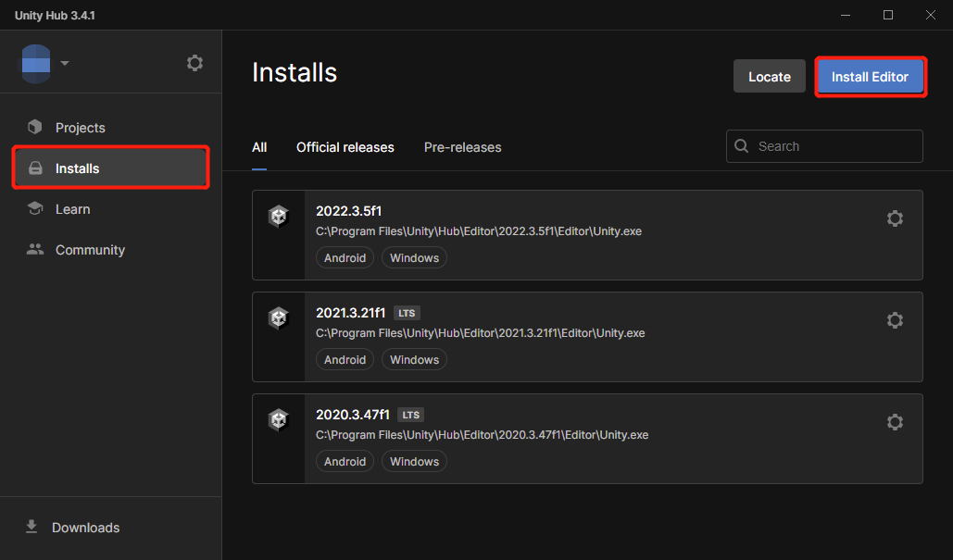Click LTS badge next to 2020.3.47f1

pyautogui.click(x=411, y=416)
